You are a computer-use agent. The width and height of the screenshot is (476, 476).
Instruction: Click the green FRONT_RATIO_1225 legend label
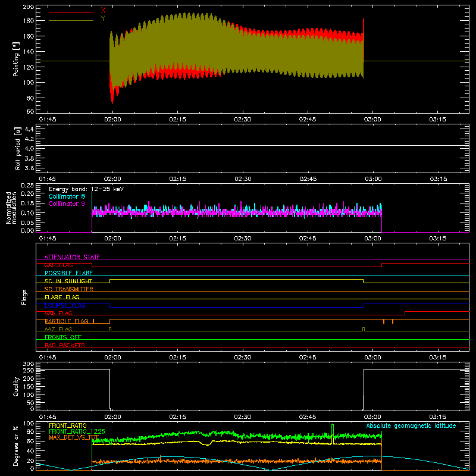click(x=77, y=431)
